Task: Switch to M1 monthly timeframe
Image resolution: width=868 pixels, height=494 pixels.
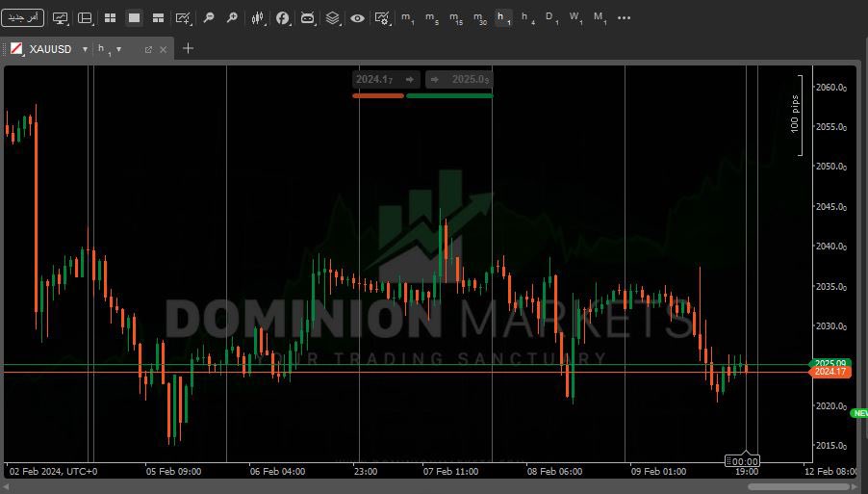Action: (x=600, y=18)
